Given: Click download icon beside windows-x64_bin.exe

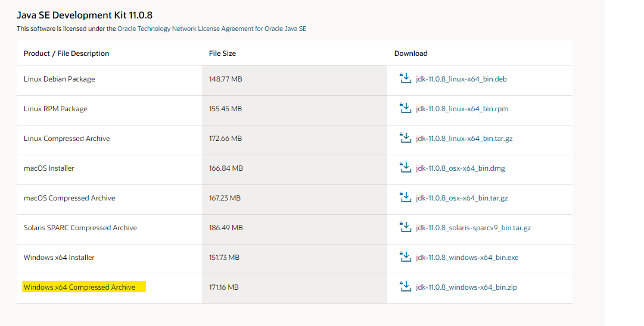Looking at the screenshot, I should pos(405,256).
